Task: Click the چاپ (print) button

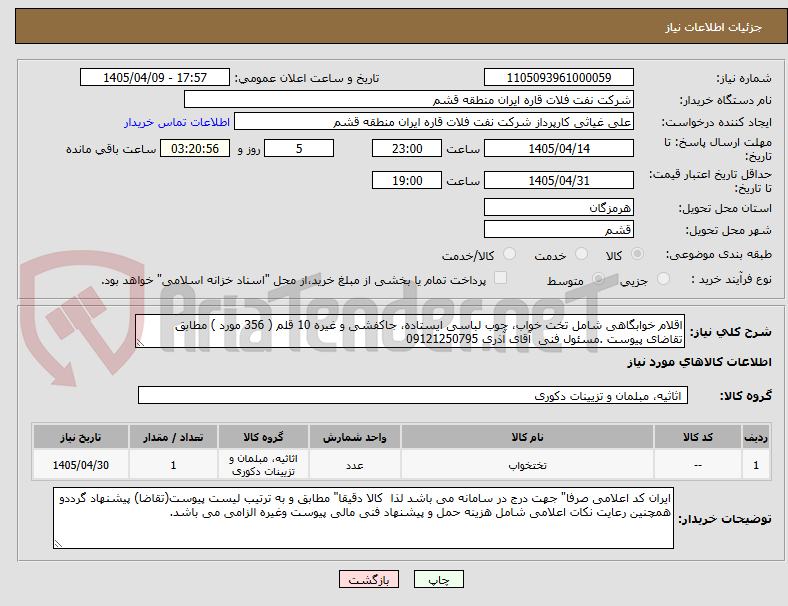Action: pyautogui.click(x=438, y=579)
